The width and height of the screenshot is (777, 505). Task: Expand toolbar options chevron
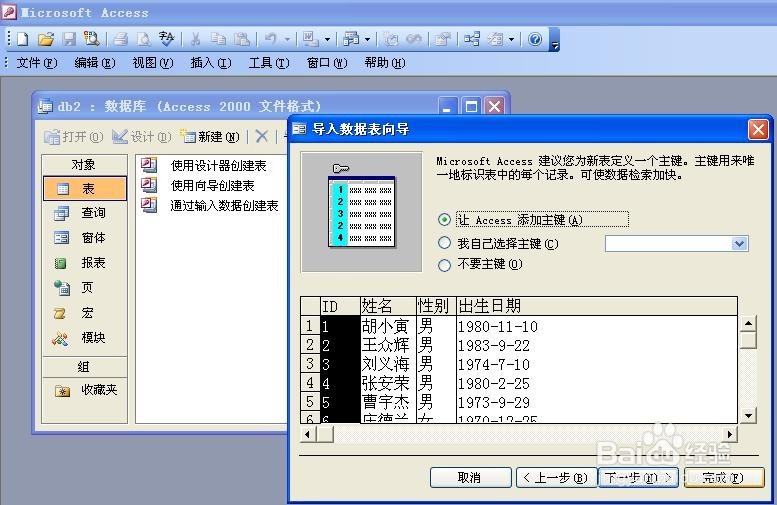[x=555, y=40]
